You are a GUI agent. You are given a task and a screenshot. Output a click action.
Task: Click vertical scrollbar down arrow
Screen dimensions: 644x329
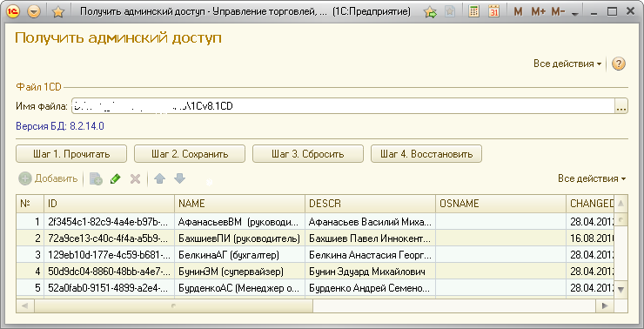click(621, 289)
